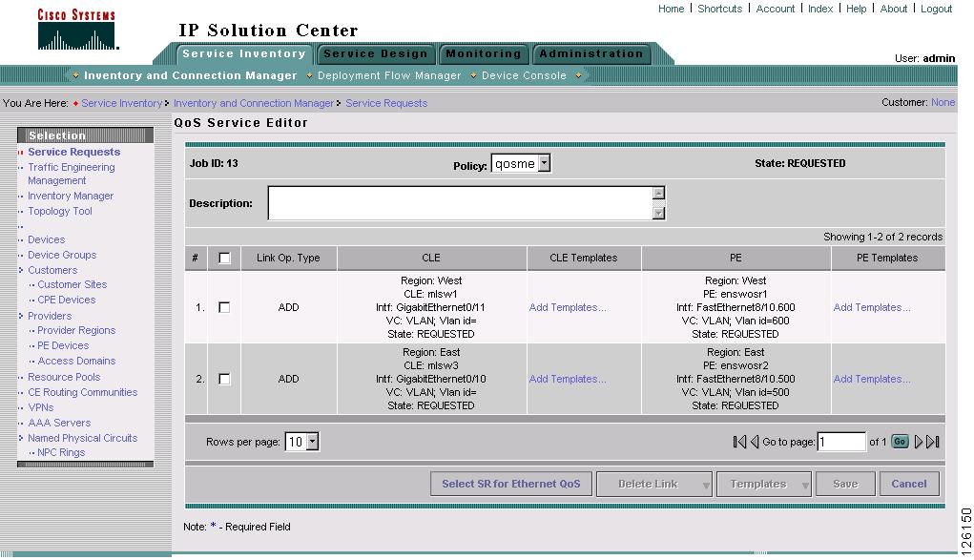This screenshot has height=560, width=974.
Task: Open Customer Sites in the sidebar
Action: pos(73,284)
